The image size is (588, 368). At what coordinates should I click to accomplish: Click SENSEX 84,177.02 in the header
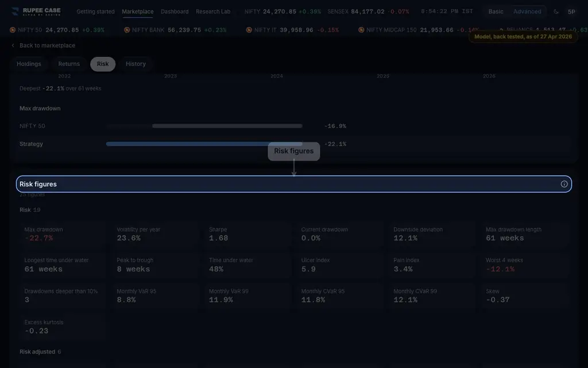(x=368, y=11)
